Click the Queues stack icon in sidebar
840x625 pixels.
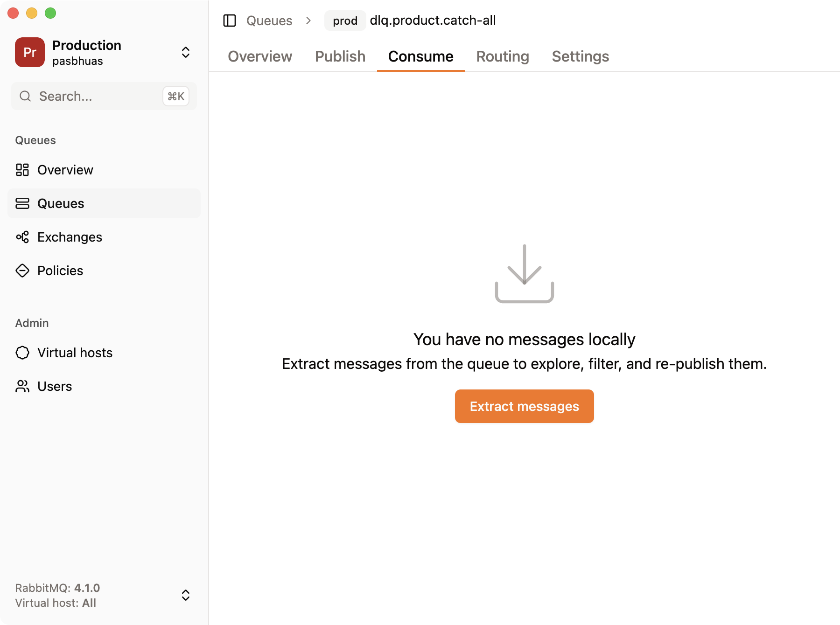click(22, 203)
